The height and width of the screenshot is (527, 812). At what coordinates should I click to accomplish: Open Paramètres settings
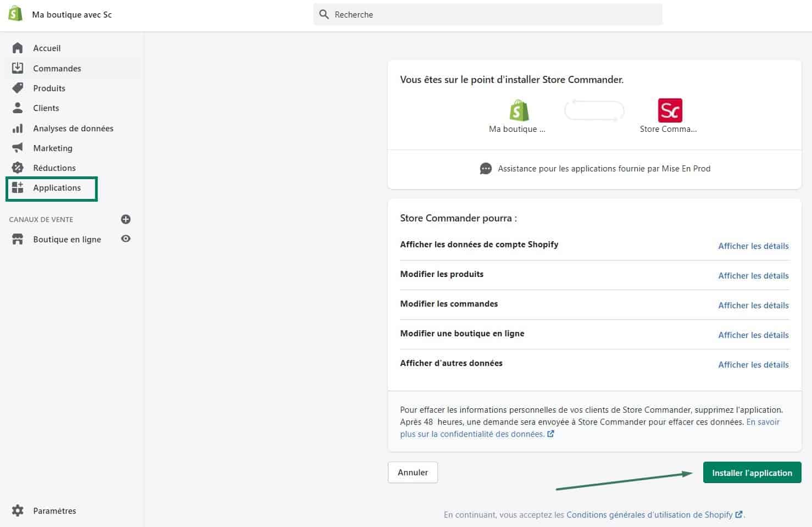click(x=54, y=511)
